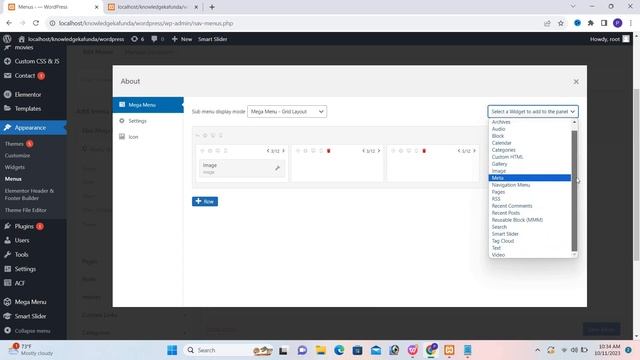This screenshot has height=360, width=640.
Task: Open Customize submenu item
Action: 18,156
